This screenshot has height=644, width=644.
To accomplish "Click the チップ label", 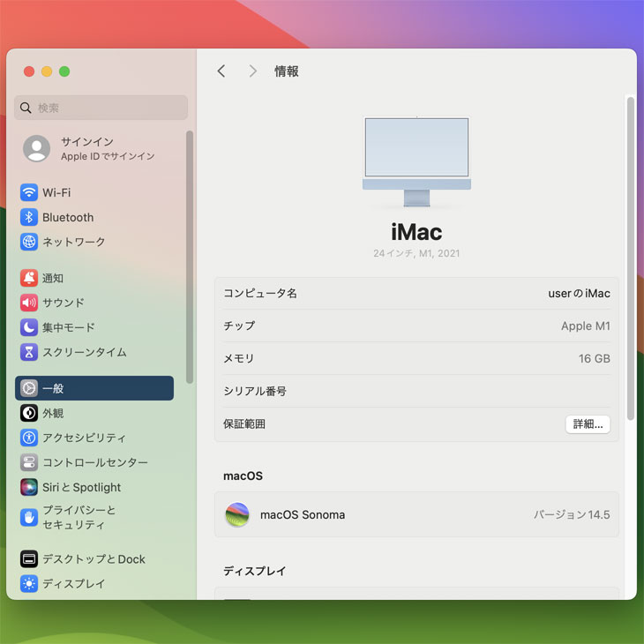I will point(239,326).
